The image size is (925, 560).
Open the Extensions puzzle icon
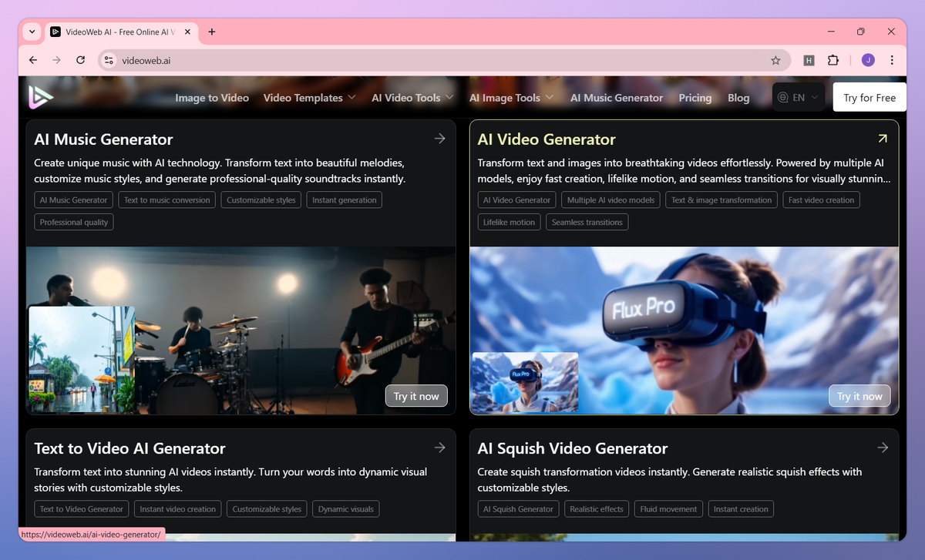tap(833, 60)
